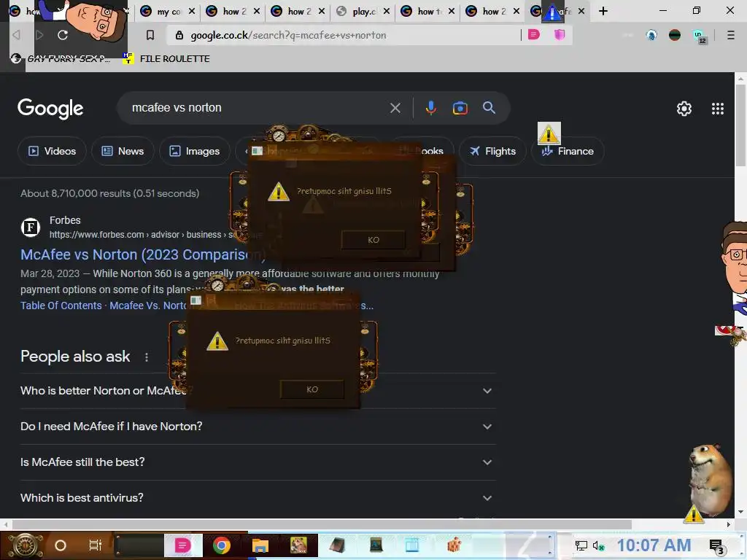Image resolution: width=747 pixels, height=560 pixels.
Task: Open the browser hamburger menu
Action: click(730, 35)
